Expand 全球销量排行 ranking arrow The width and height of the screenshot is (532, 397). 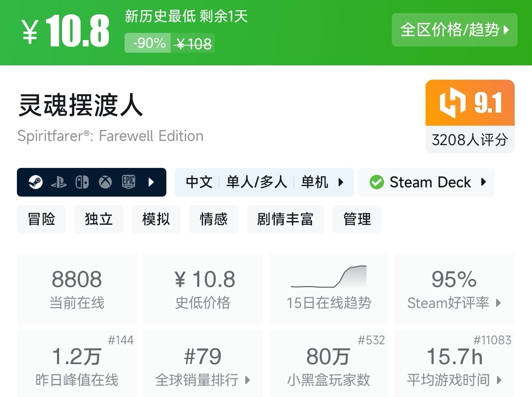(248, 380)
